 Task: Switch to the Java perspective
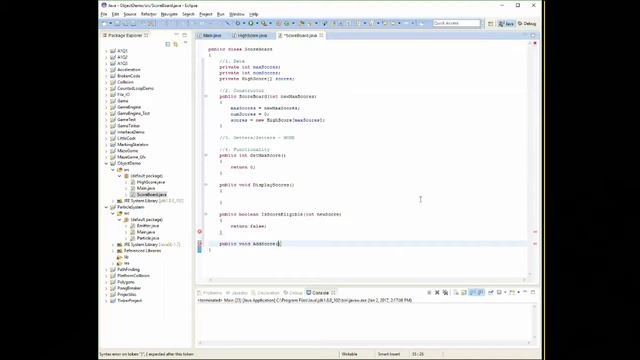click(x=506, y=24)
